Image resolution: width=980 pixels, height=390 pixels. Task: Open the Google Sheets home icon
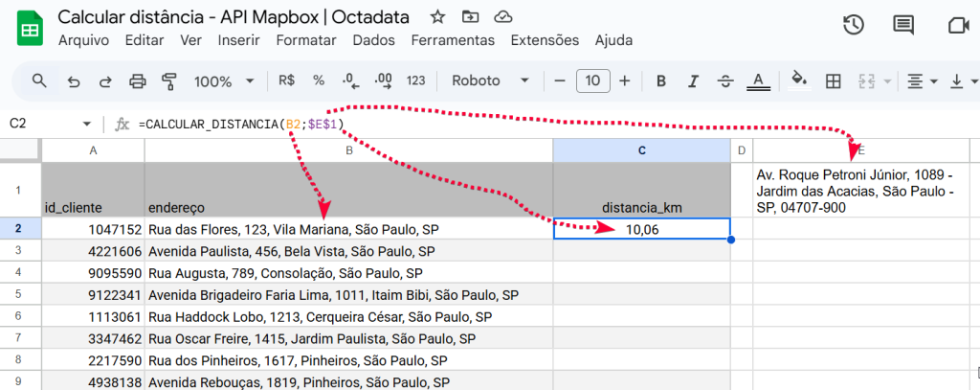(30, 28)
